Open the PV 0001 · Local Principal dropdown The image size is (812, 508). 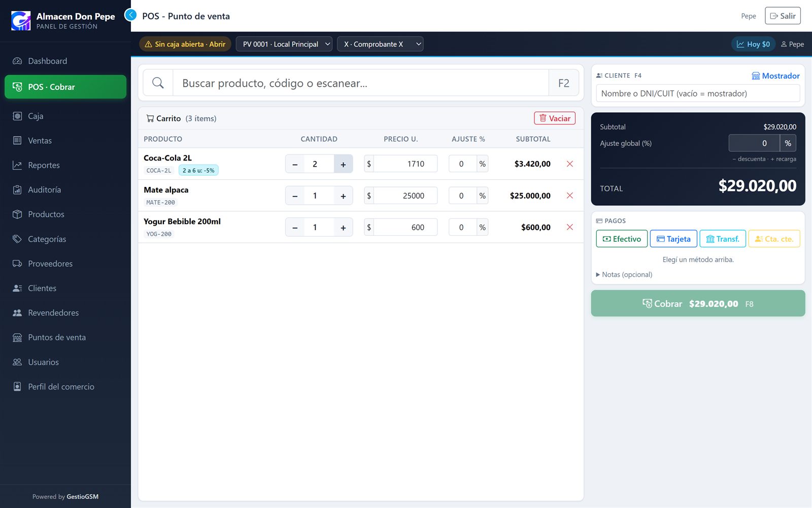[284, 44]
